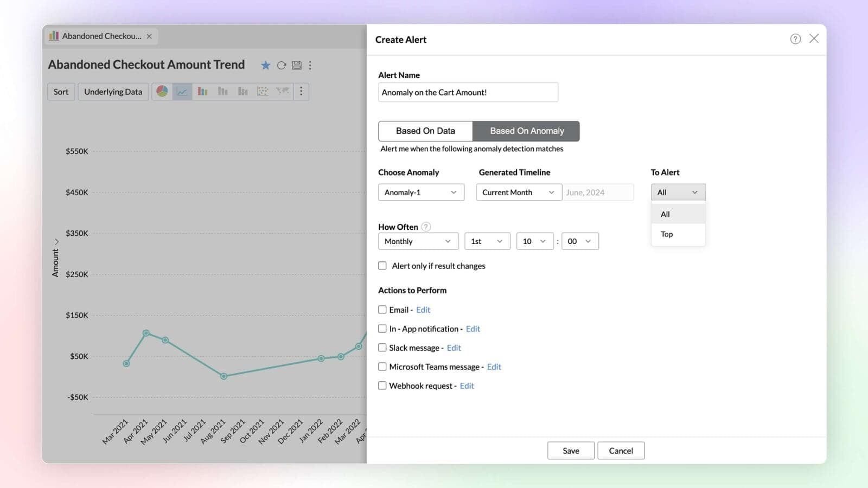
Task: Edit the Email action
Action: coord(423,310)
